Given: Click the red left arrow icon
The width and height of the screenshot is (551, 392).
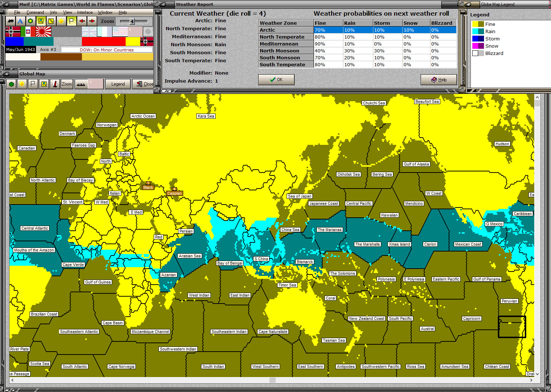Looking at the screenshot, I should coord(82,21).
